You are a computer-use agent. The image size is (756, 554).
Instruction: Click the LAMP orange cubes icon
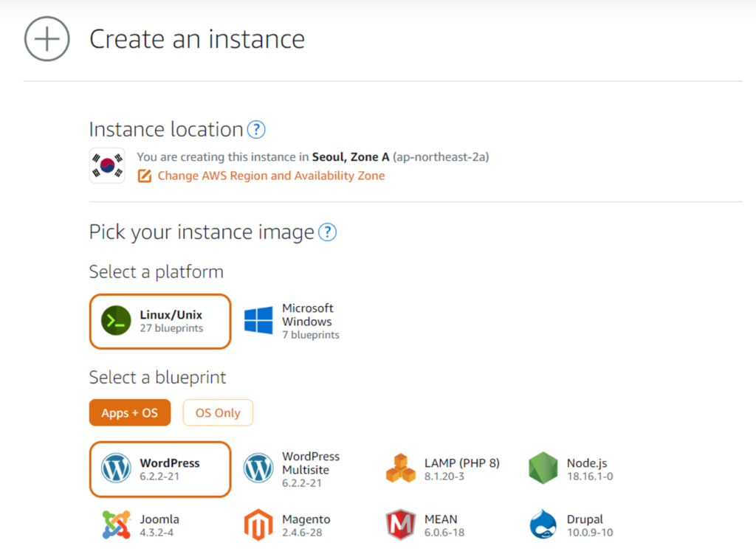[x=401, y=468]
